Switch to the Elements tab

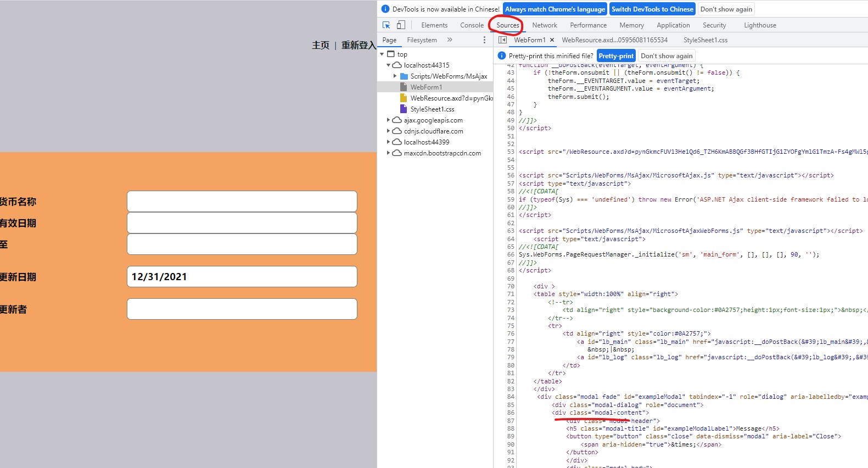coord(434,25)
